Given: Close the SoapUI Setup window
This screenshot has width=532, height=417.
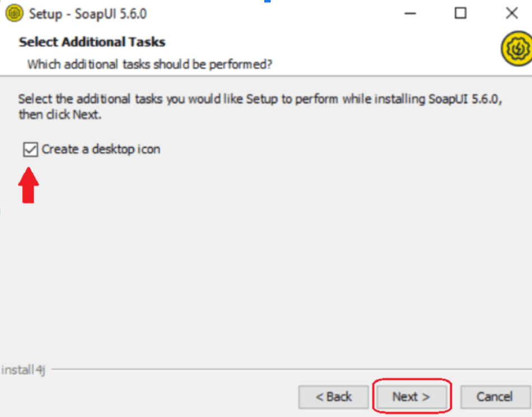Looking at the screenshot, I should (511, 13).
